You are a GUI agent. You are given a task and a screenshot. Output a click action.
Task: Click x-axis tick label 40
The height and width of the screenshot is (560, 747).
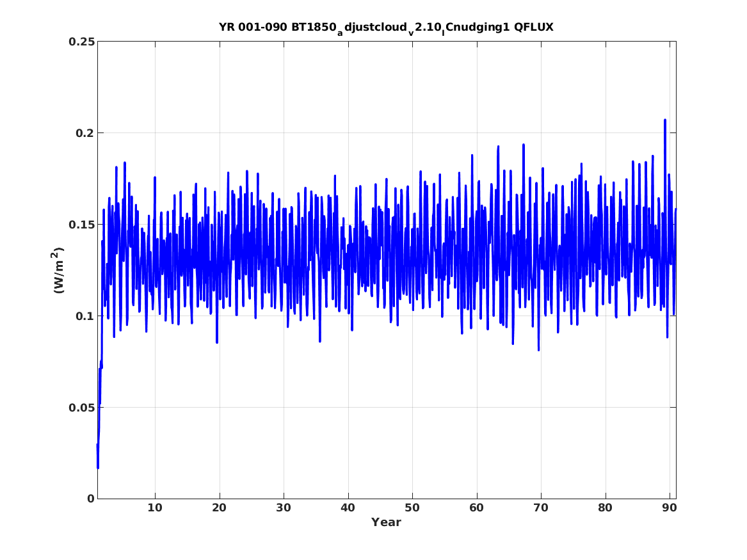coord(348,508)
